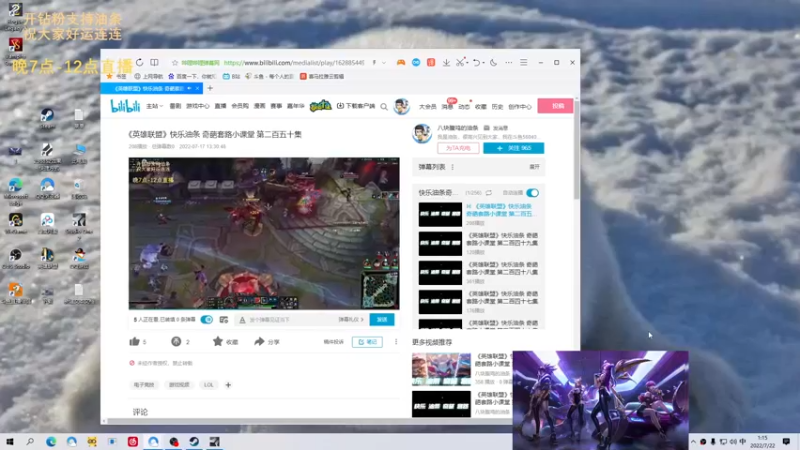Image resolution: width=800 pixels, height=450 pixels.
Task: Open the uploader avatar 八块腹鸣的油条
Action: 422,134
